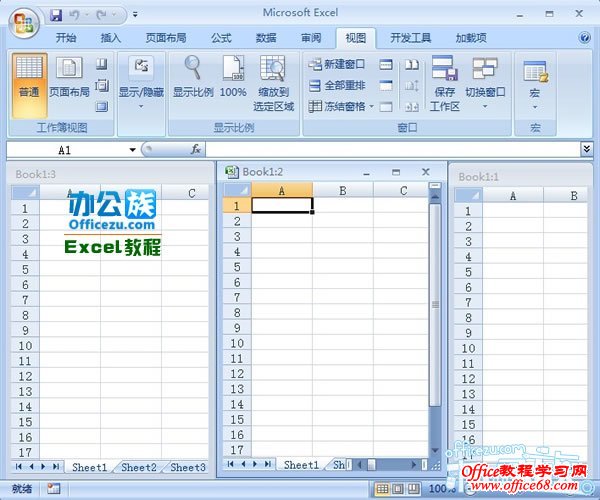Click Sheet1 tab in Book1:3

pyautogui.click(x=90, y=467)
